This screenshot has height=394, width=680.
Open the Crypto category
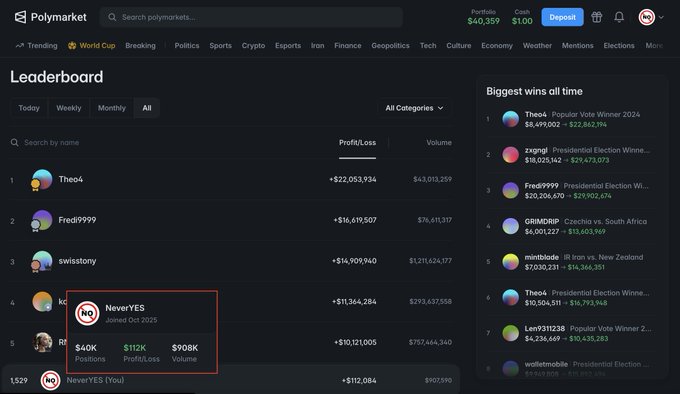click(x=253, y=46)
